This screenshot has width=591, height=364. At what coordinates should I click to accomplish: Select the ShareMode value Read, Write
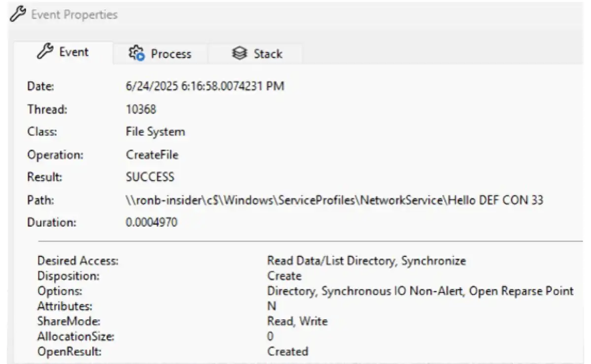pos(297,321)
